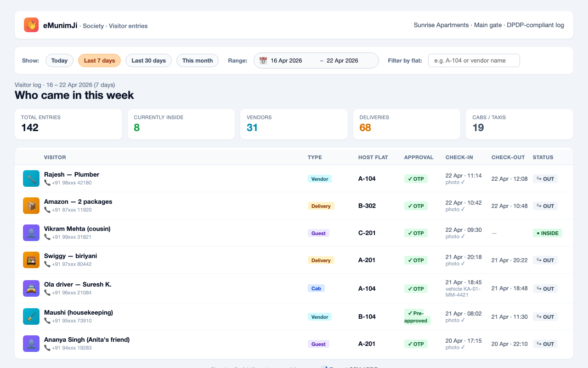Select the Today filter pill
Screen dimensions: 588x368
[x=59, y=60]
